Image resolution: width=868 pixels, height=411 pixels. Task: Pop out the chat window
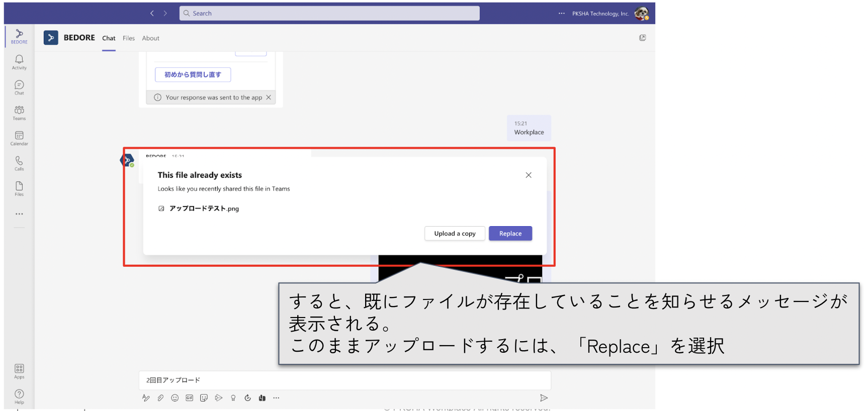coord(642,38)
